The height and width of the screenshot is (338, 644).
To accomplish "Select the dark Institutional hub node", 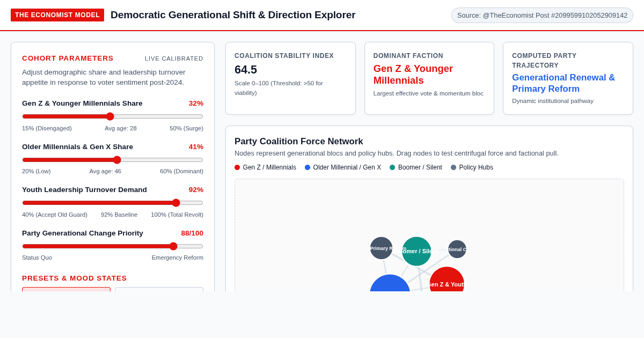I will [x=457, y=249].
